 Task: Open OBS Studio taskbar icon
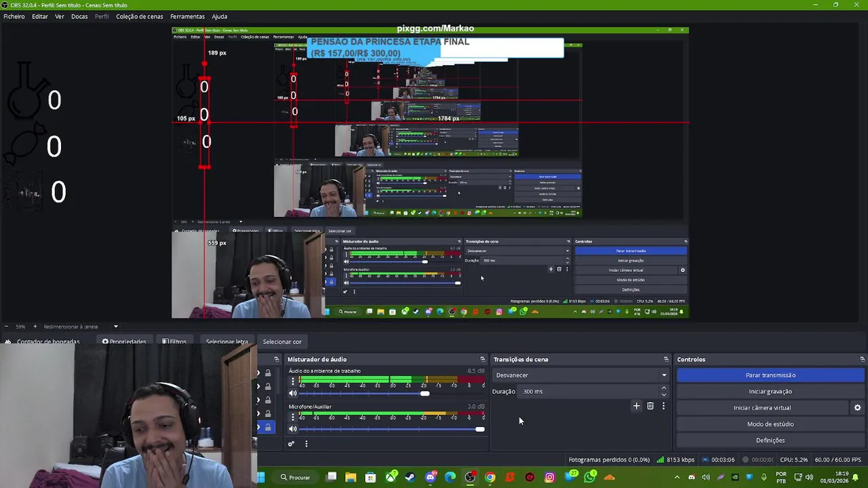tap(470, 477)
